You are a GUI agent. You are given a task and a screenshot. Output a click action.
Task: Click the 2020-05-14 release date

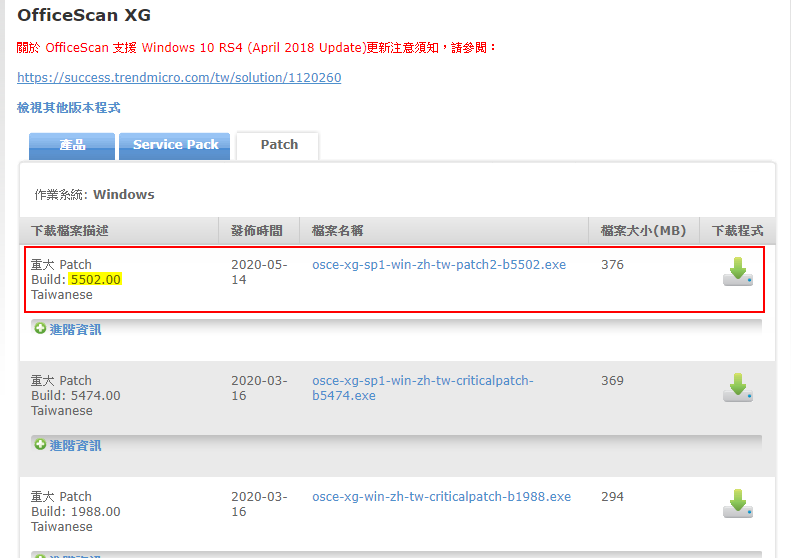coord(259,272)
